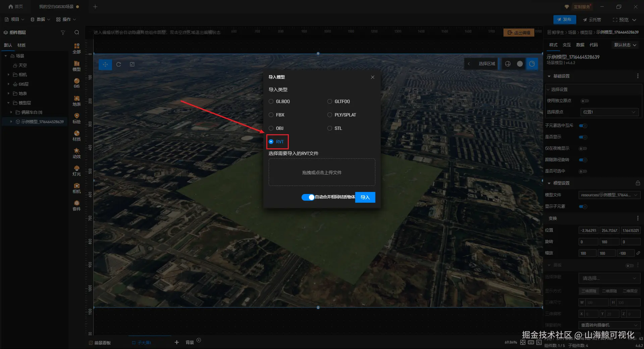Open the more options menu for 变换

tap(638, 218)
